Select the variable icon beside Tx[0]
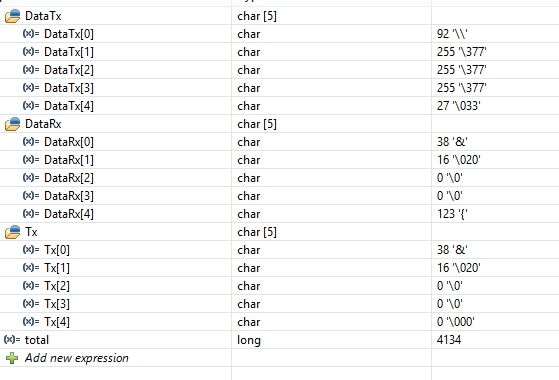Image resolution: width=559 pixels, height=380 pixels. point(31,250)
